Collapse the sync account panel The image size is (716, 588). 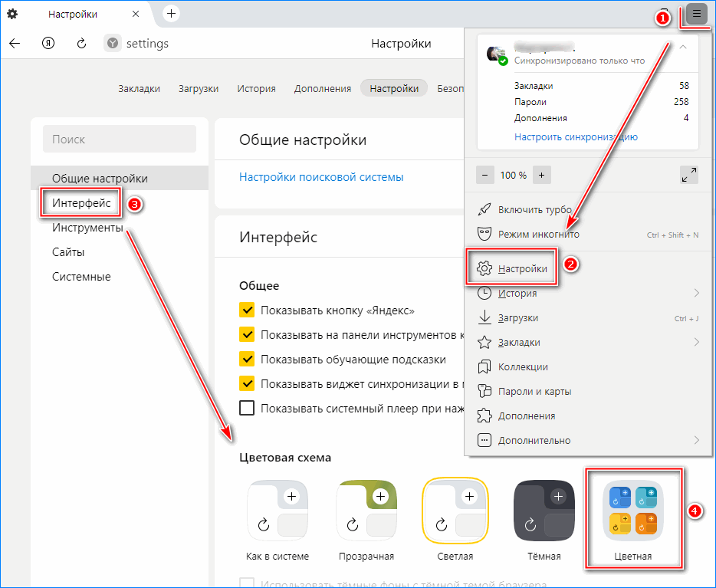click(x=682, y=48)
